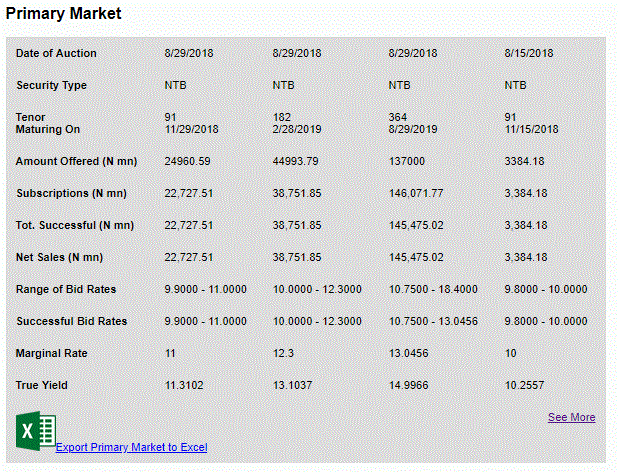Select the 137000 amount offered value
Viewport: 619px width, 472px height.
[x=407, y=161]
